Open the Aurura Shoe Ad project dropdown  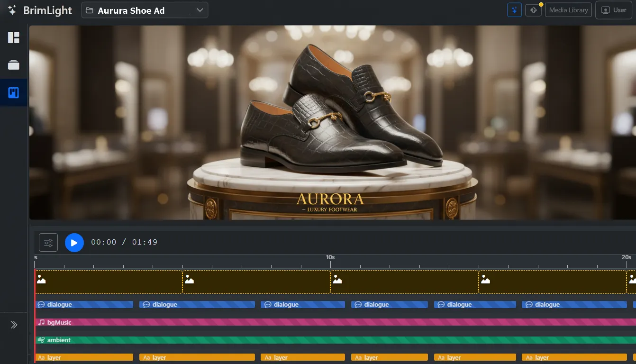click(x=145, y=10)
